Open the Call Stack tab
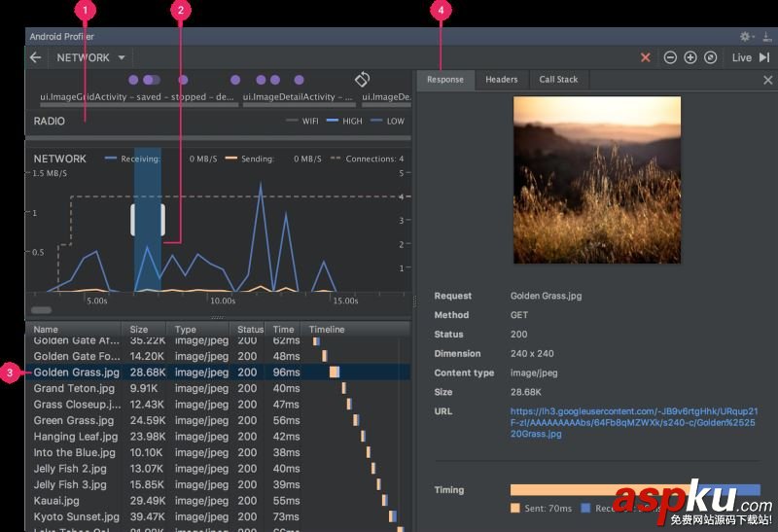 558,80
